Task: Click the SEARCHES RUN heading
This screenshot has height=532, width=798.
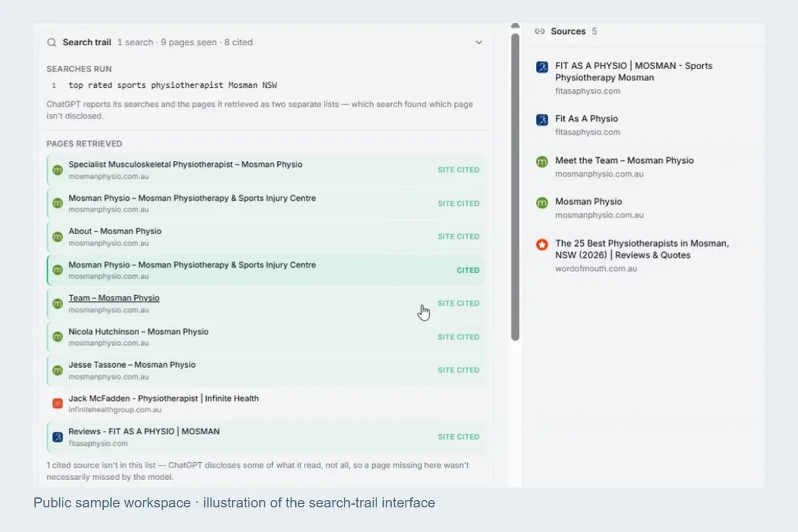Action: tap(79, 69)
